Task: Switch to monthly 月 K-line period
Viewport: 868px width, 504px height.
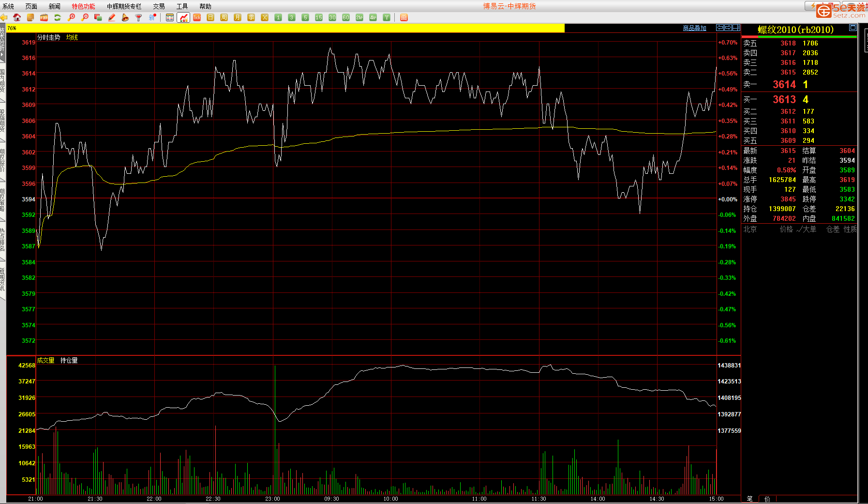Action: point(238,17)
